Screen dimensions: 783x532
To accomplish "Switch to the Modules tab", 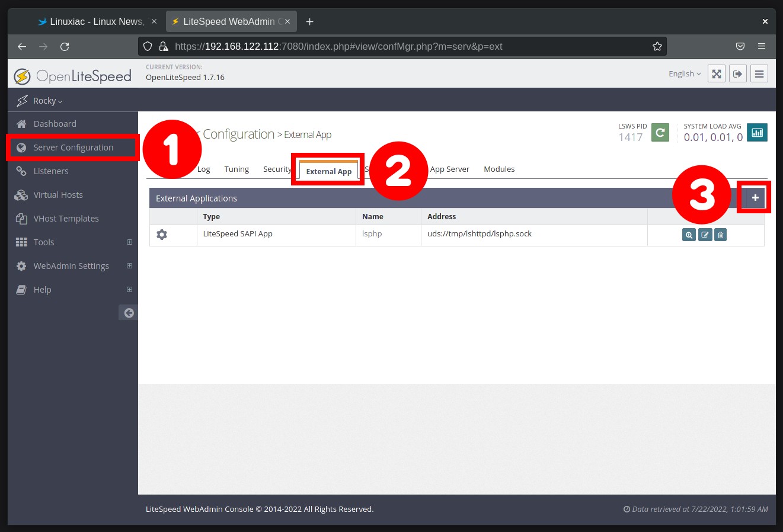I will tap(499, 169).
